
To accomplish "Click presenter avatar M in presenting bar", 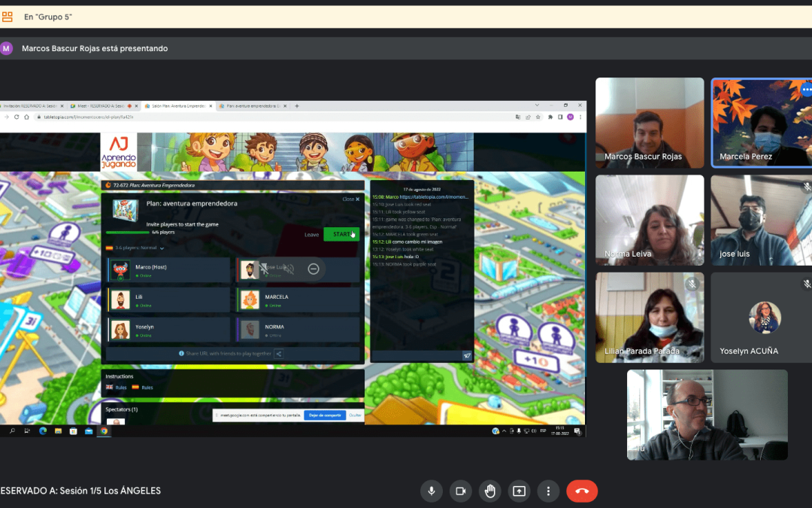I will 6,48.
